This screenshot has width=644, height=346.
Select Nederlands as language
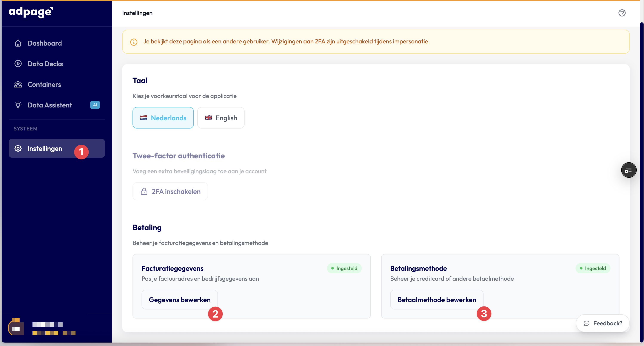coord(163,118)
